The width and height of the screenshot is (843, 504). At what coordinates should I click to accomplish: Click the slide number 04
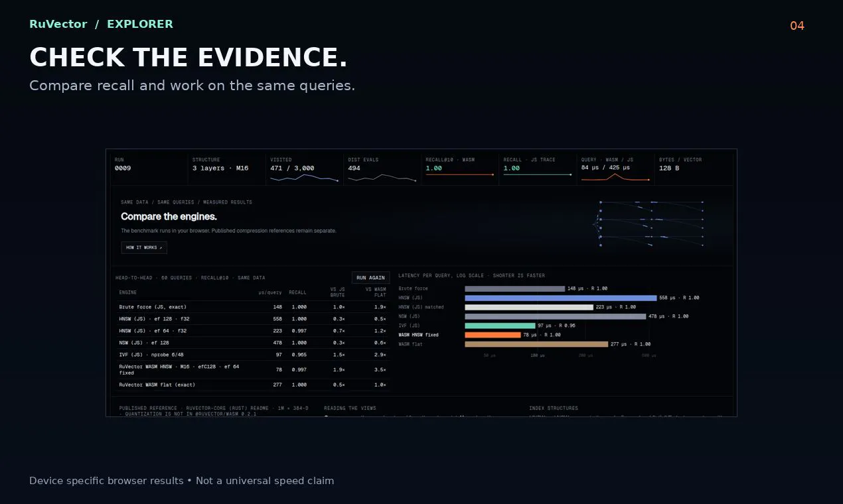point(797,26)
